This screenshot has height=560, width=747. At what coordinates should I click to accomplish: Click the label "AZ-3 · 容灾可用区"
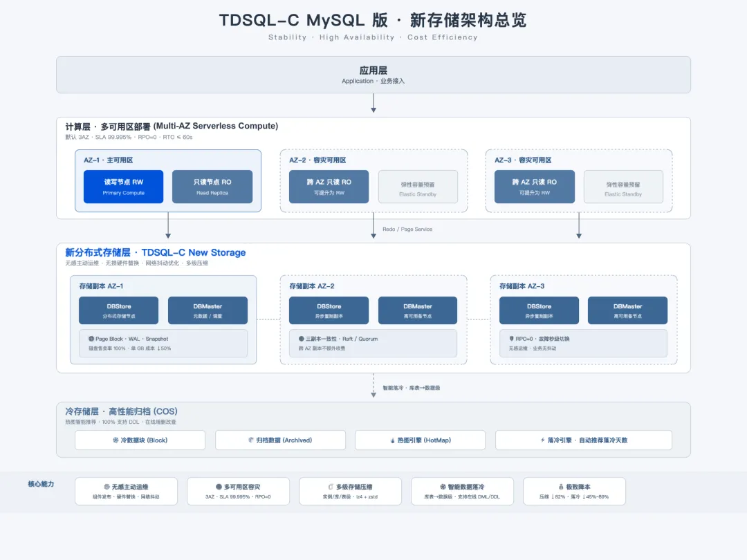click(523, 160)
